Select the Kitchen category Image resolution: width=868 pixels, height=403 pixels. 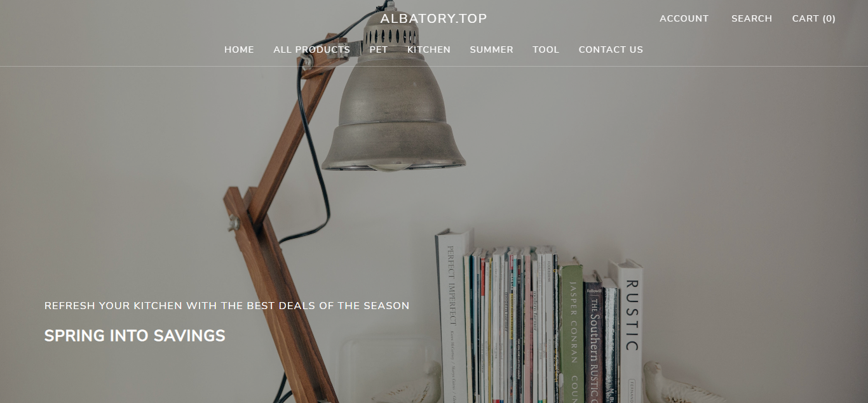(x=429, y=50)
